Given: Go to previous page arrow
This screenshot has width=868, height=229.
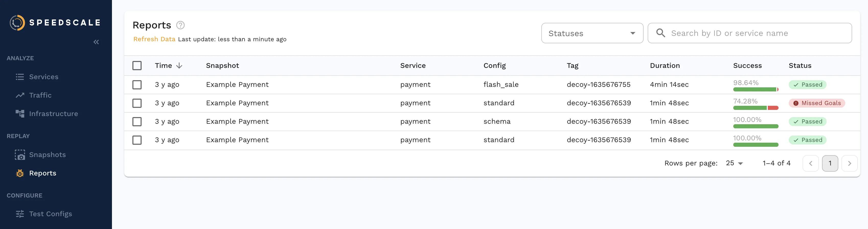Looking at the screenshot, I should (x=810, y=163).
